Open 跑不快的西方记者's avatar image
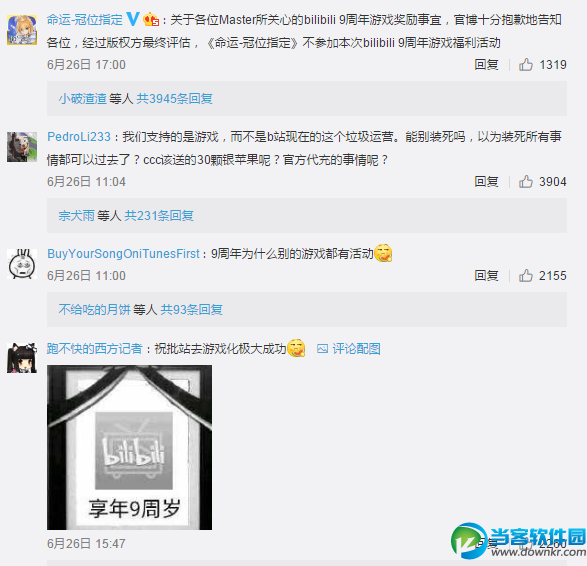Image resolution: width=587 pixels, height=566 pixels. [22, 358]
